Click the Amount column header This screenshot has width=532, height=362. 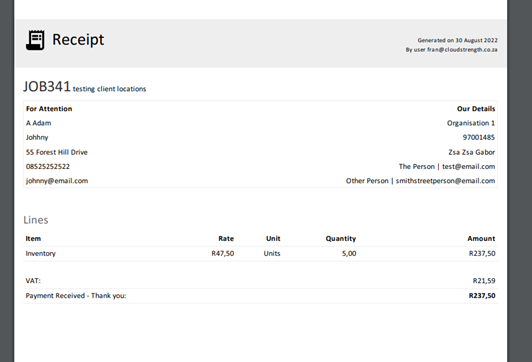pos(481,239)
